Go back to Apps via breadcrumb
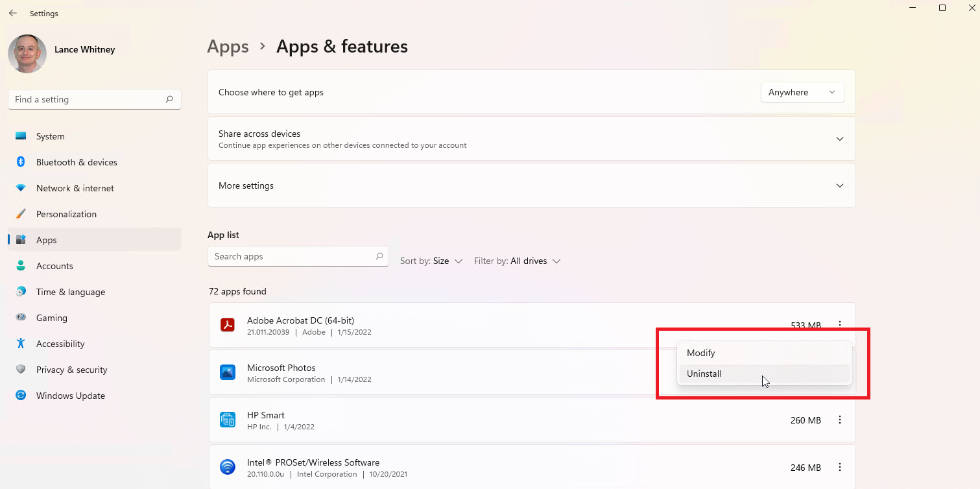 pos(228,47)
